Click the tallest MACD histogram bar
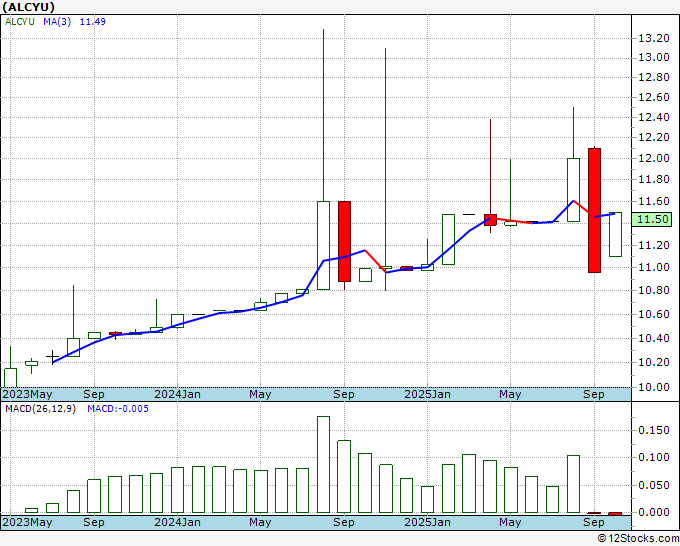Image resolution: width=680 pixels, height=546 pixels. [x=323, y=465]
